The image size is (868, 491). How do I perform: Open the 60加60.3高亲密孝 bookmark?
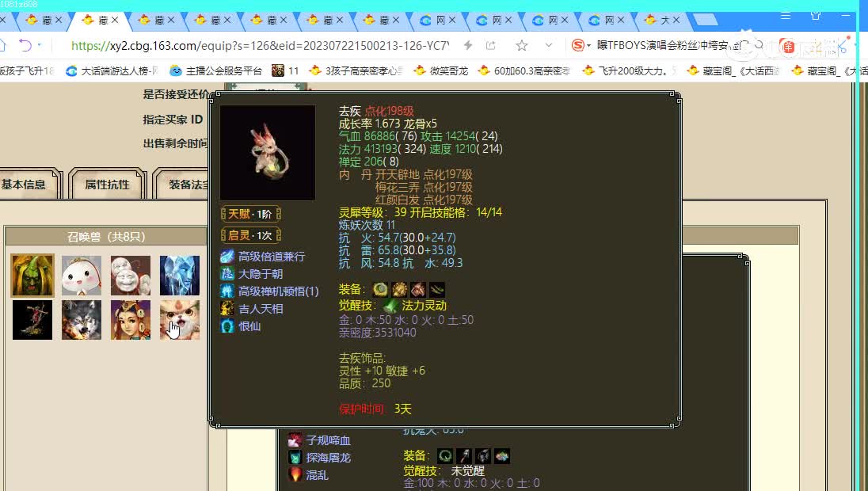pyautogui.click(x=525, y=70)
